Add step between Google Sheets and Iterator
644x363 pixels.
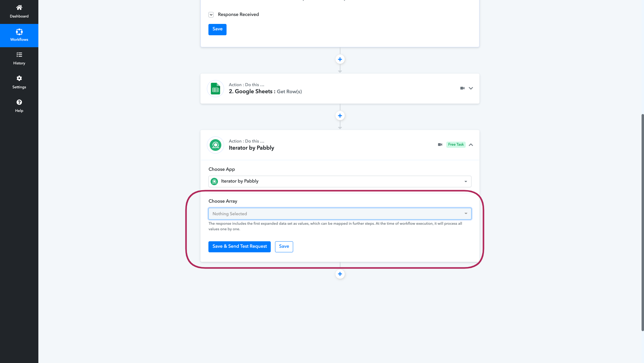click(340, 116)
